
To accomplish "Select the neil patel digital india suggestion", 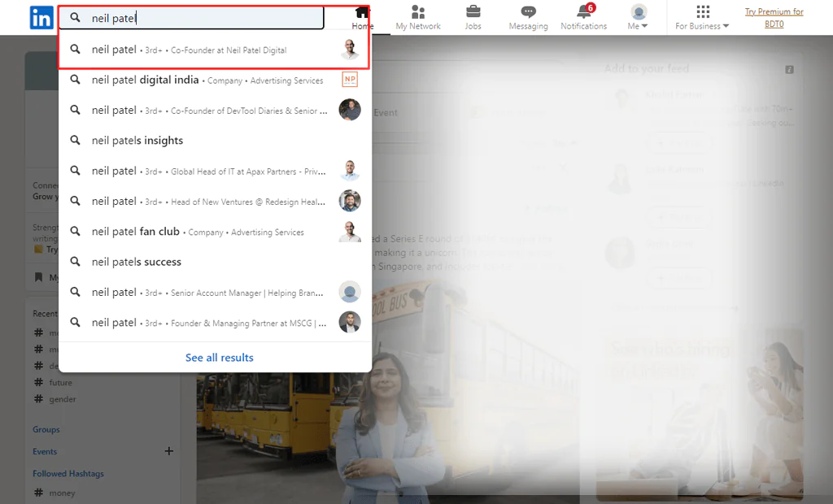I will point(215,80).
